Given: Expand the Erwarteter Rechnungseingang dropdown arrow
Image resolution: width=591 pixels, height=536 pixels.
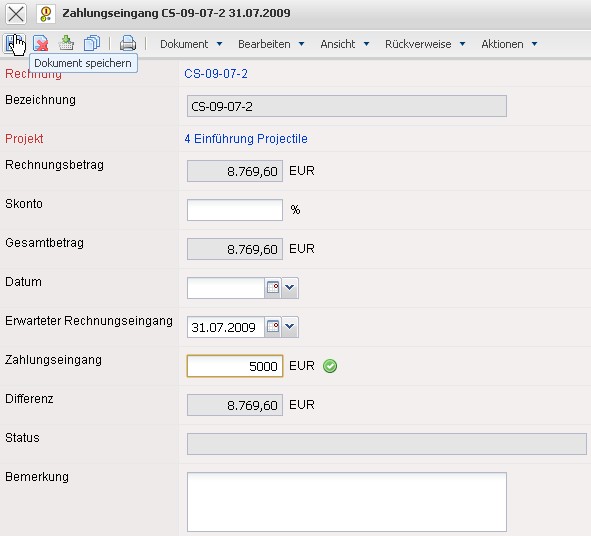Looking at the screenshot, I should [x=289, y=327].
